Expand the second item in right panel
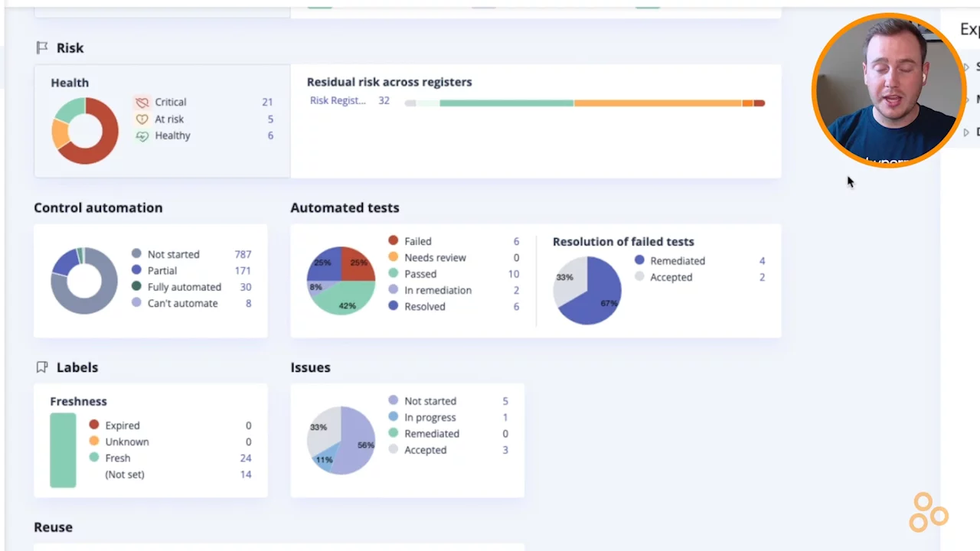The width and height of the screenshot is (980, 551). tap(967, 99)
